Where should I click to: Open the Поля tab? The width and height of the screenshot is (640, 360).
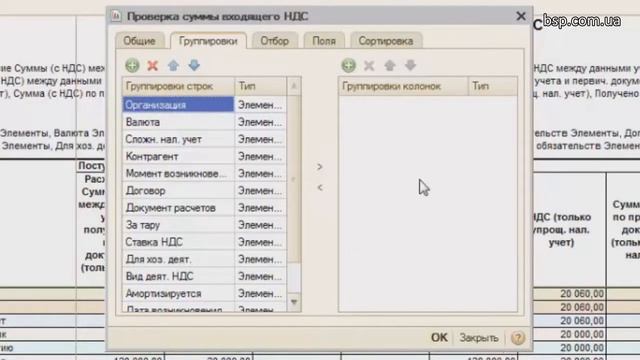324,41
